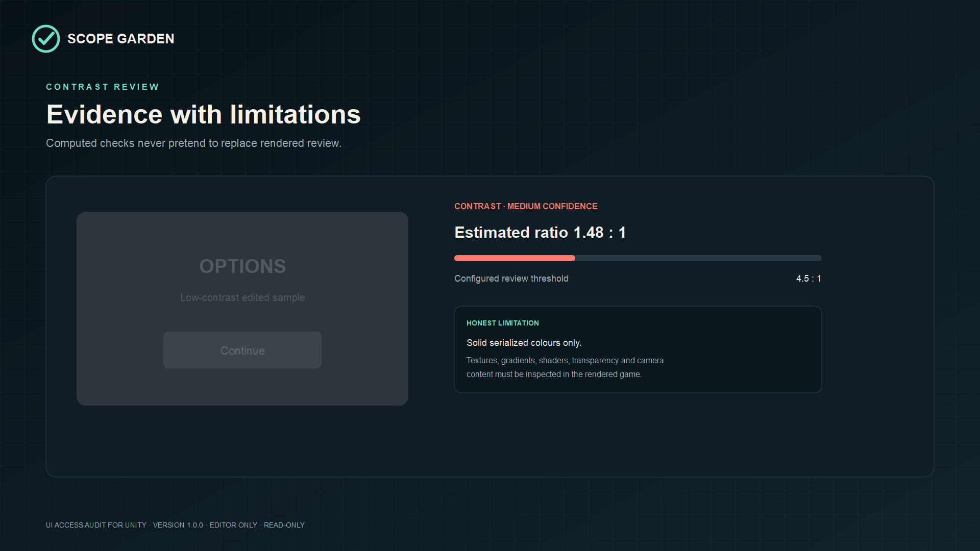The width and height of the screenshot is (980, 551).
Task: Click UI ACCESS AUDIT FOR UNITY footer text
Action: click(x=96, y=525)
